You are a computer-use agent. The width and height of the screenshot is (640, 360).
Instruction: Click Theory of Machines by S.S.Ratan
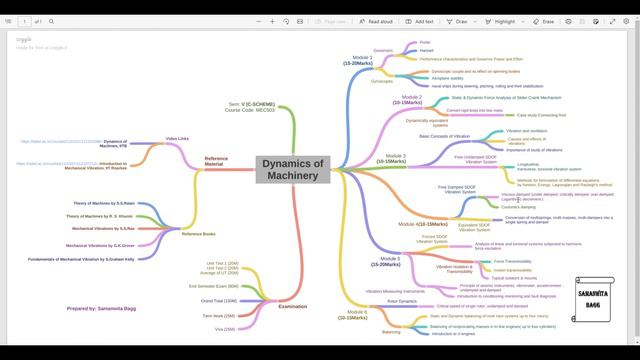104,203
